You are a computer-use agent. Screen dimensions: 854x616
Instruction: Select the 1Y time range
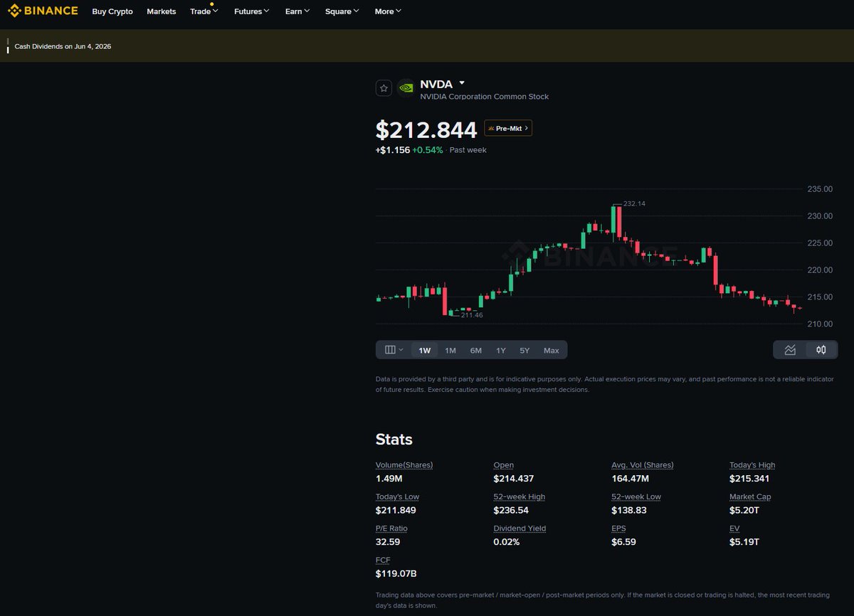pyautogui.click(x=501, y=350)
